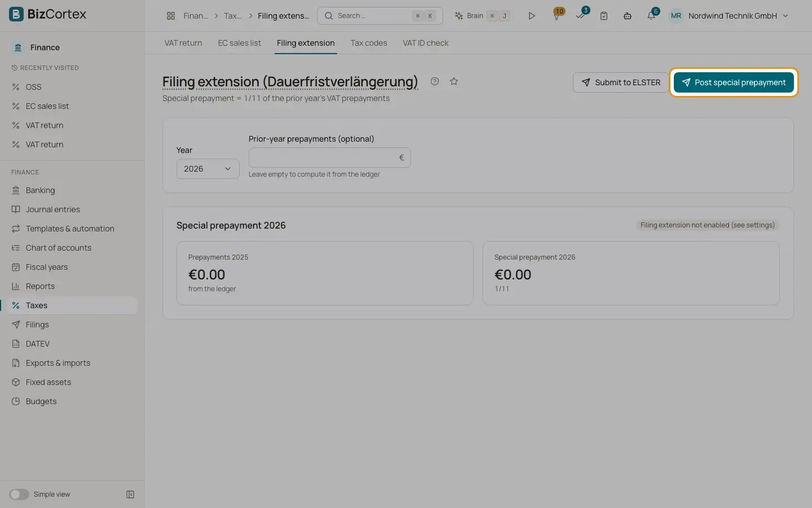Open Banking in the sidebar
The width and height of the screenshot is (812, 508).
click(x=72, y=190)
